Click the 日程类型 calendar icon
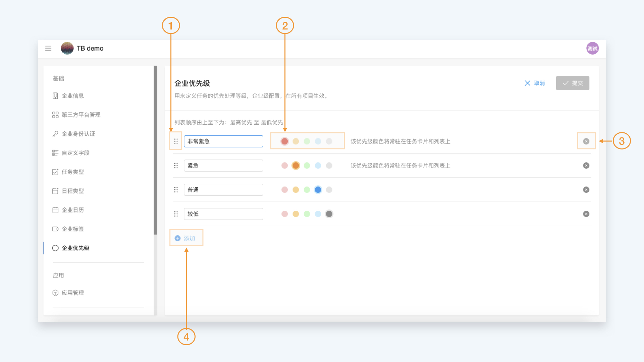Image resolution: width=644 pixels, height=362 pixels. point(55,191)
